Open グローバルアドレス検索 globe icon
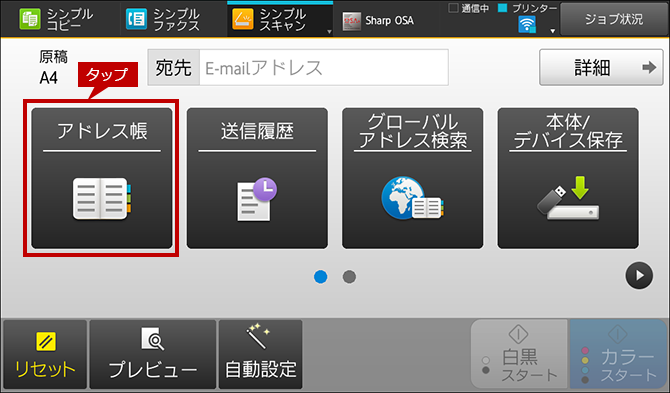Screen dimensions: 670x393 [x=412, y=199]
